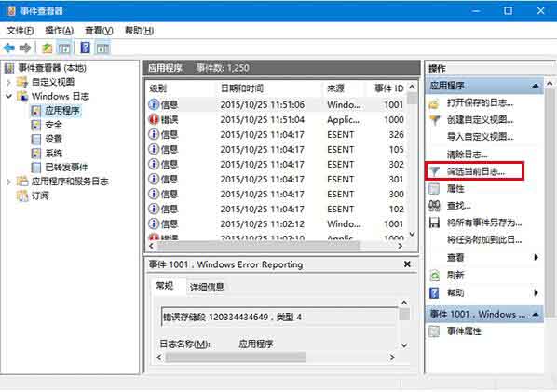The height and width of the screenshot is (392, 557).
Task: Click 查找... action with binoculars
Action: coord(458,206)
